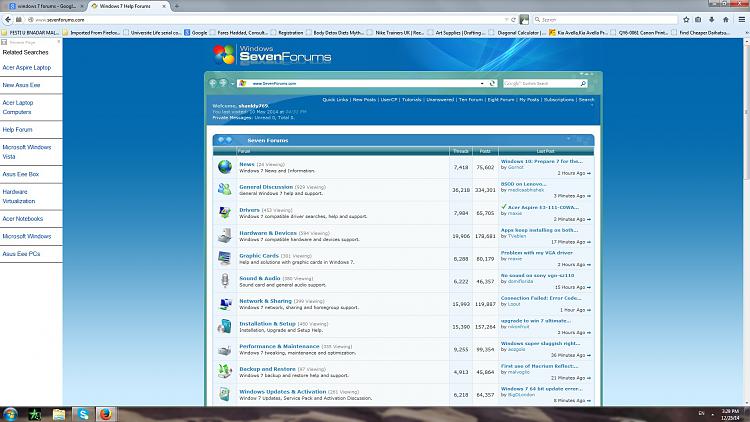Image resolution: width=750 pixels, height=422 pixels.
Task: Click the Drivers forum icon
Action: point(225,212)
